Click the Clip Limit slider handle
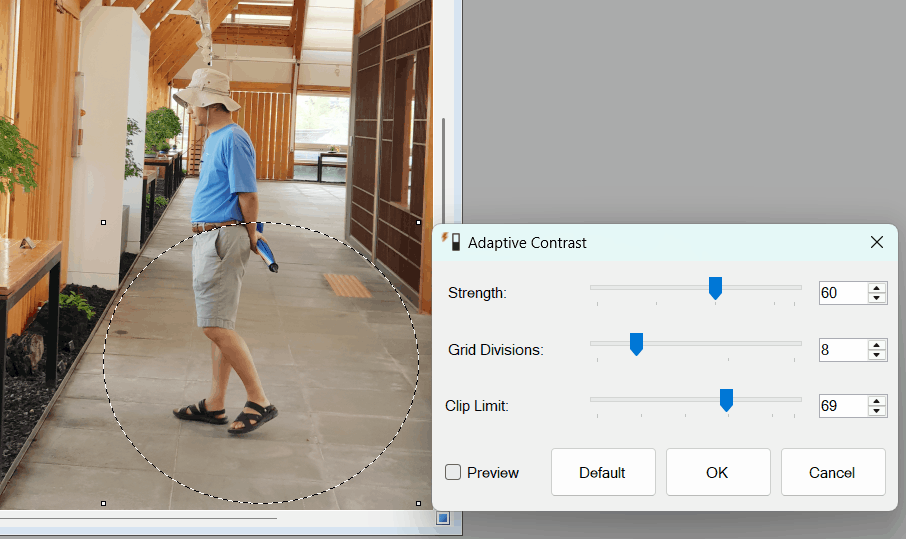This screenshot has height=539, width=906. pyautogui.click(x=726, y=400)
